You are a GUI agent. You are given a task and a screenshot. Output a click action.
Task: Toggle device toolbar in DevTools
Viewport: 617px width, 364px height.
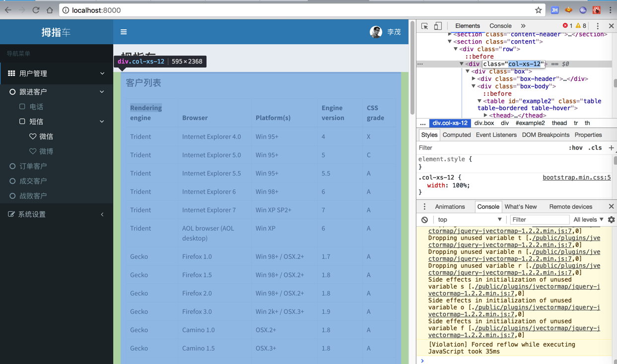tap(438, 26)
